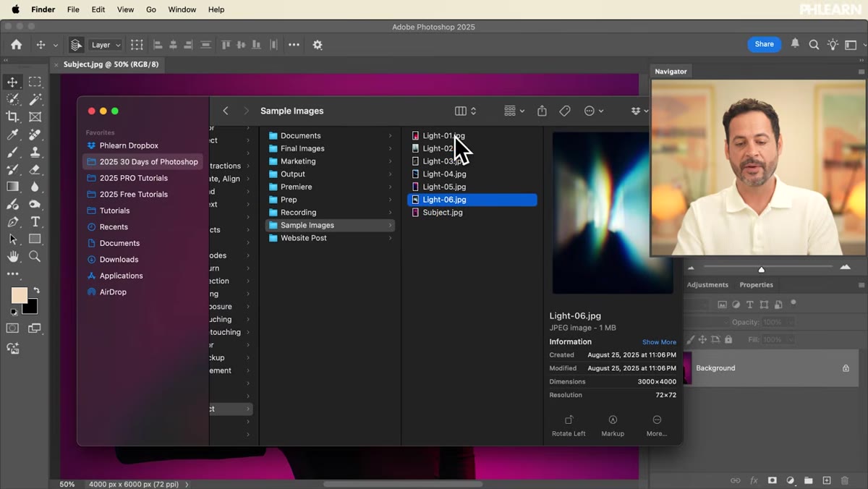The width and height of the screenshot is (868, 489).
Task: Select the Pen tool
Action: click(12, 221)
